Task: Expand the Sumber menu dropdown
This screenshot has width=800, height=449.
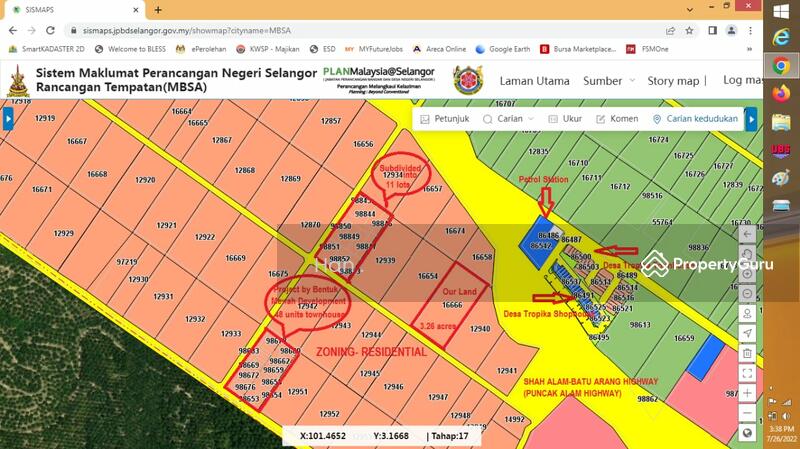Action: [x=608, y=81]
